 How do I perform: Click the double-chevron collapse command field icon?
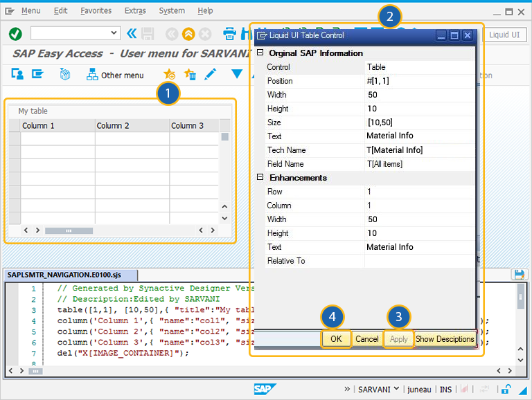132,33
